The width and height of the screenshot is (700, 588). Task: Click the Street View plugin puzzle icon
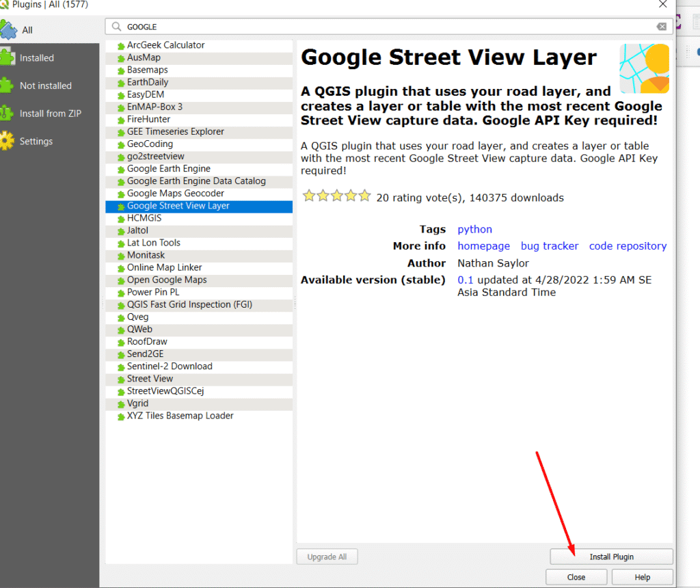(x=120, y=379)
